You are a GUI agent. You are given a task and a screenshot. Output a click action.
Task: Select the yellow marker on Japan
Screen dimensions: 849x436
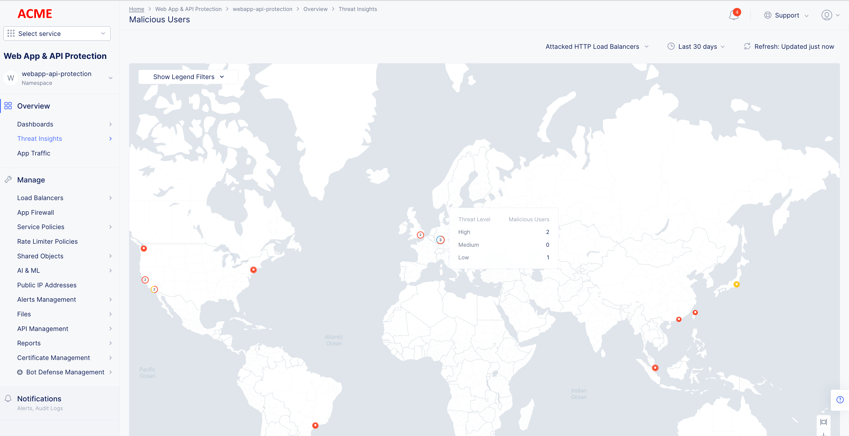[736, 284]
